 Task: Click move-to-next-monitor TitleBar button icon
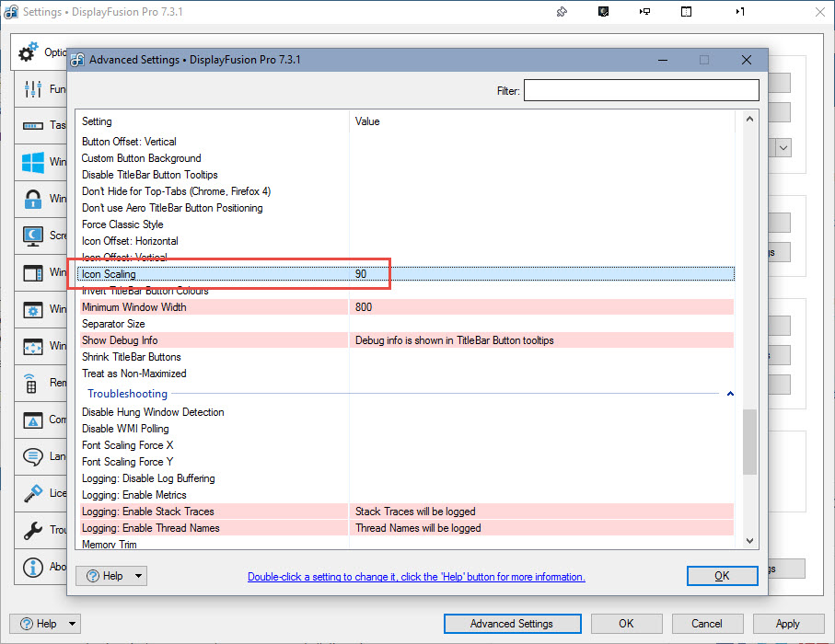click(644, 12)
